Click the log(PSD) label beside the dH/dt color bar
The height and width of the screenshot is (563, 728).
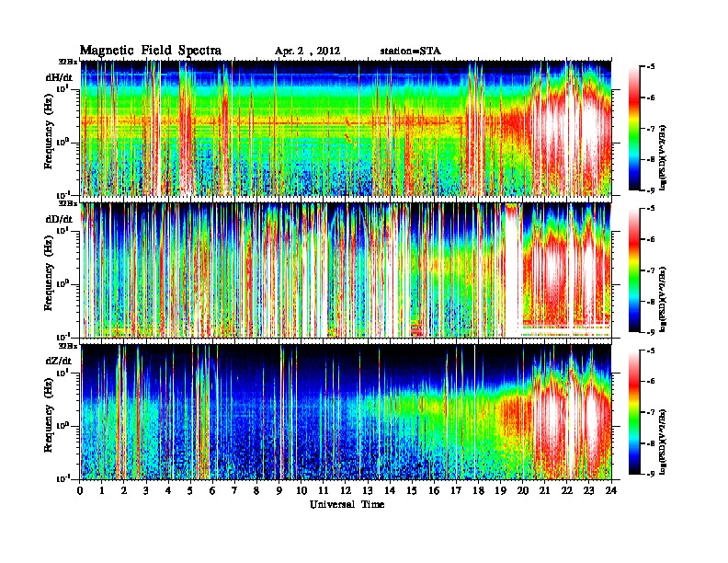[664, 157]
